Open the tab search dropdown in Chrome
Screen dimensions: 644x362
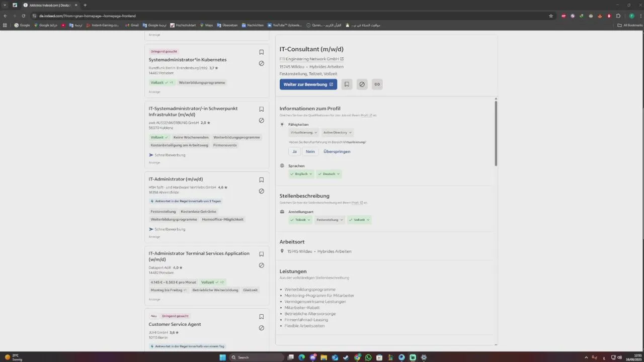(x=5, y=5)
